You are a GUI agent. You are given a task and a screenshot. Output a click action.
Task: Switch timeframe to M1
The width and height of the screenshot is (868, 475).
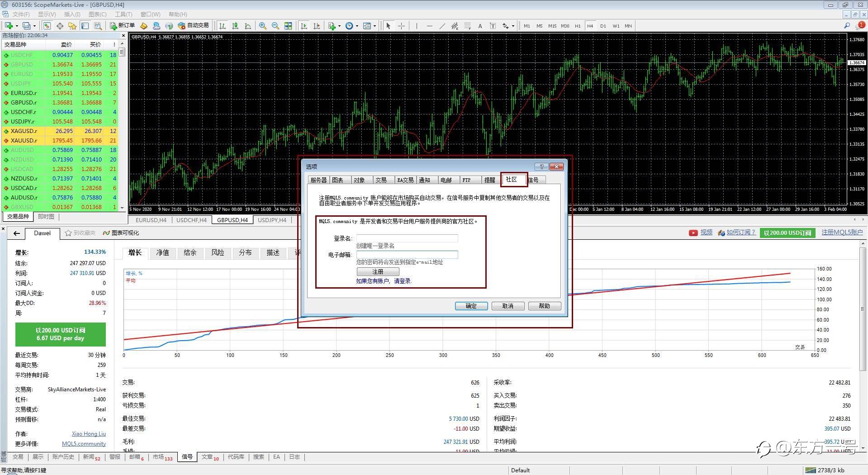tap(527, 26)
